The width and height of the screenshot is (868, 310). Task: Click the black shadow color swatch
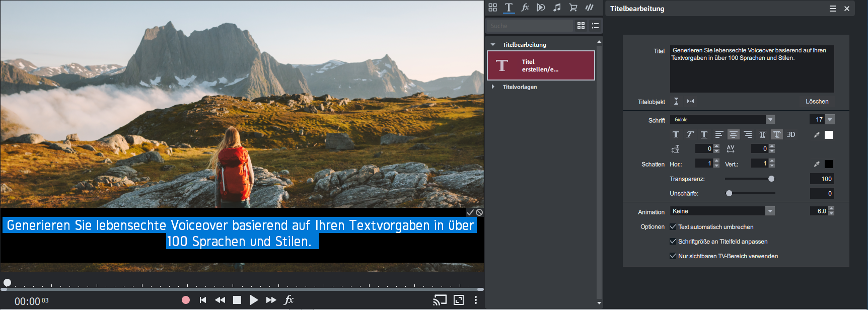[x=829, y=164]
